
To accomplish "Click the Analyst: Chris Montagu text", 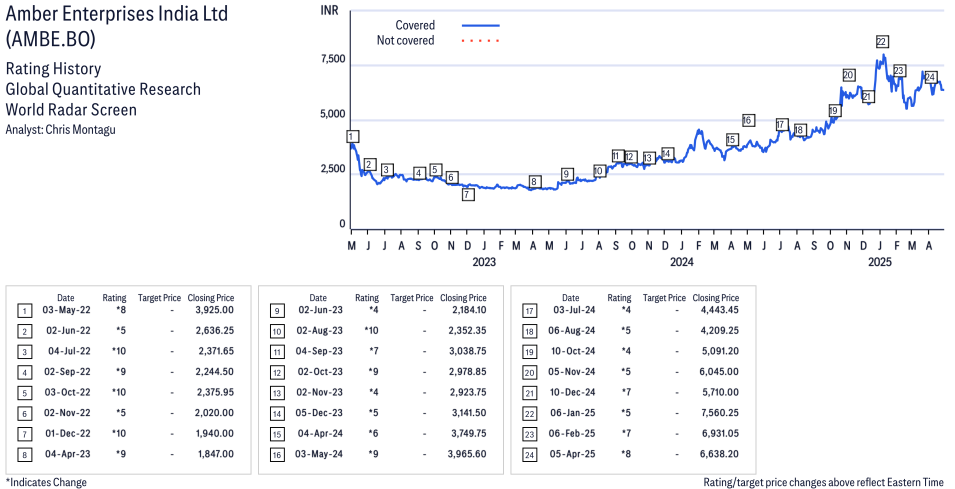I will 60,130.
